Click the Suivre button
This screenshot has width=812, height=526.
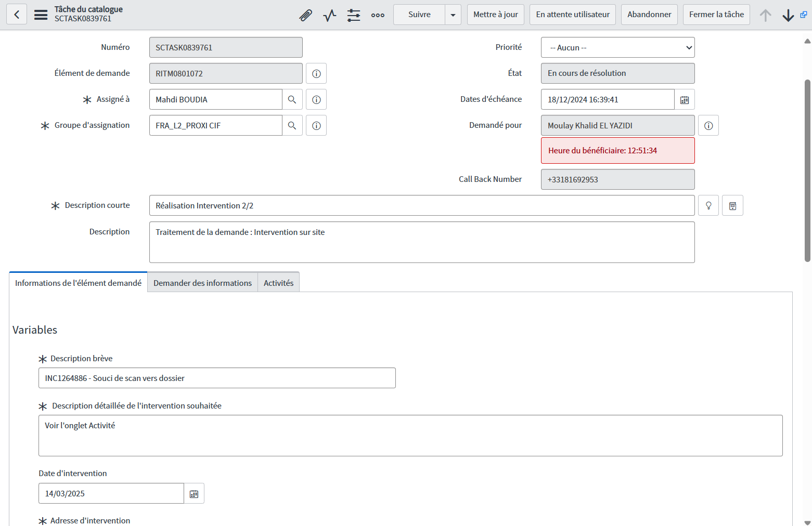click(419, 15)
